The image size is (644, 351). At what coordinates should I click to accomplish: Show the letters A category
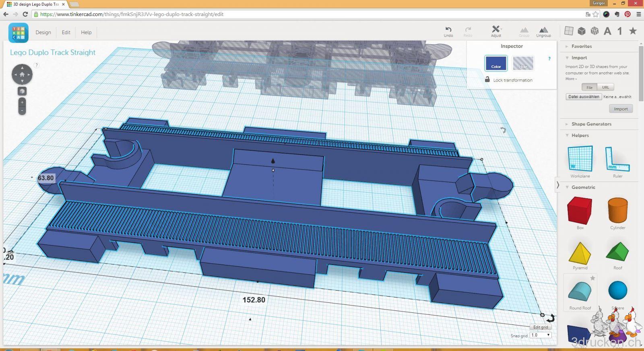tap(607, 31)
